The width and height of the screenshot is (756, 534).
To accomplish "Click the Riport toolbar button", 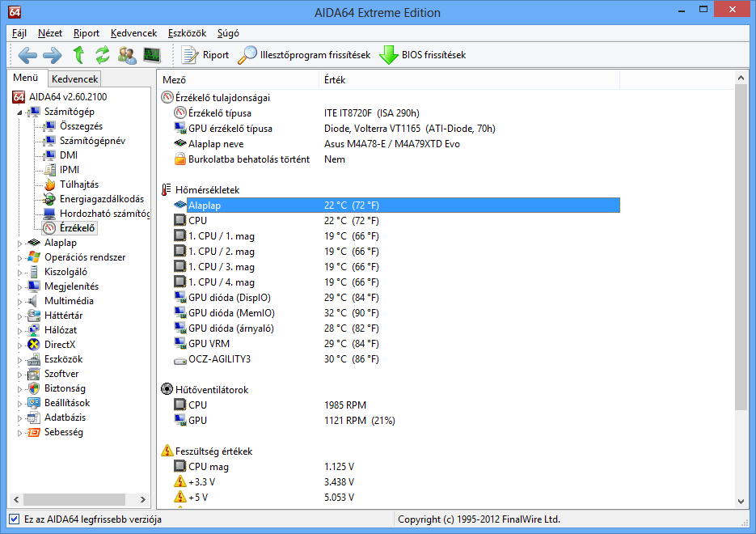I will pyautogui.click(x=205, y=55).
